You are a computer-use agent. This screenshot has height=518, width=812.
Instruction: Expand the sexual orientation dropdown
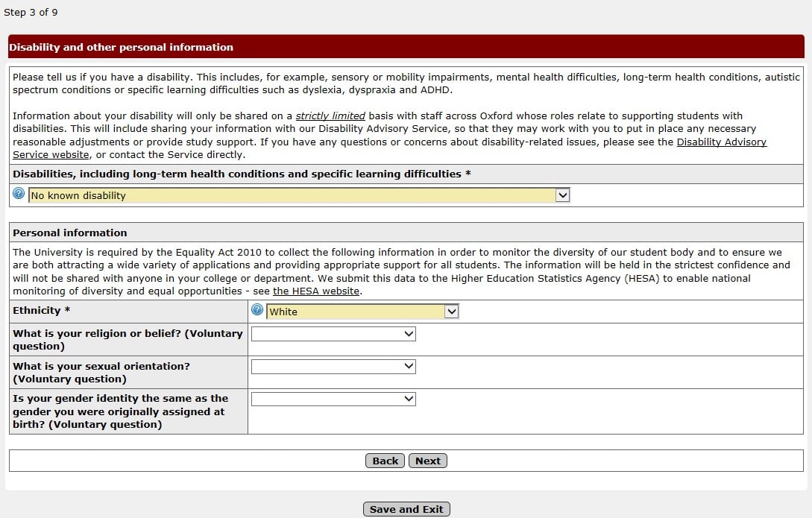click(x=333, y=367)
